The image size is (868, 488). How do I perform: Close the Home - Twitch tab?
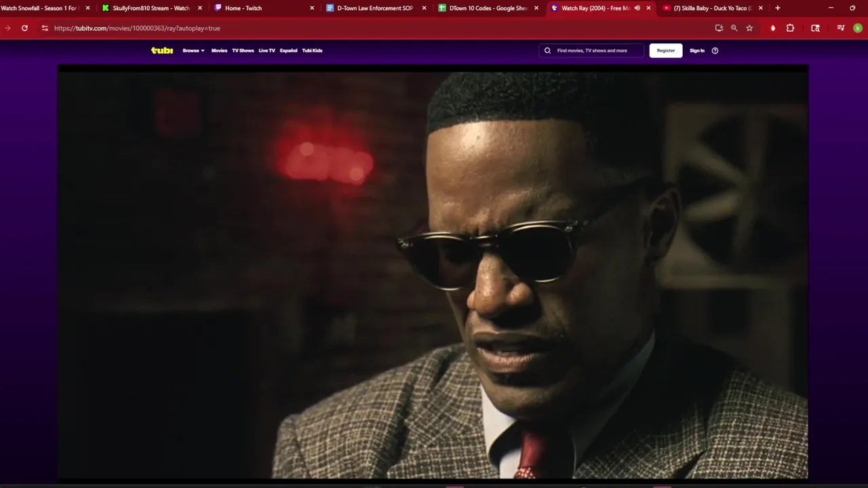(312, 8)
